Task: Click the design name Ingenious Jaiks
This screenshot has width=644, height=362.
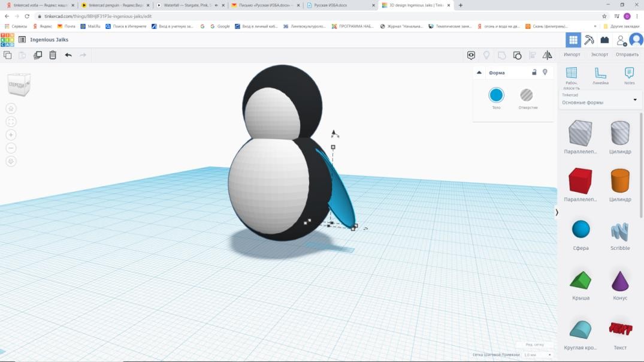Action: point(49,40)
